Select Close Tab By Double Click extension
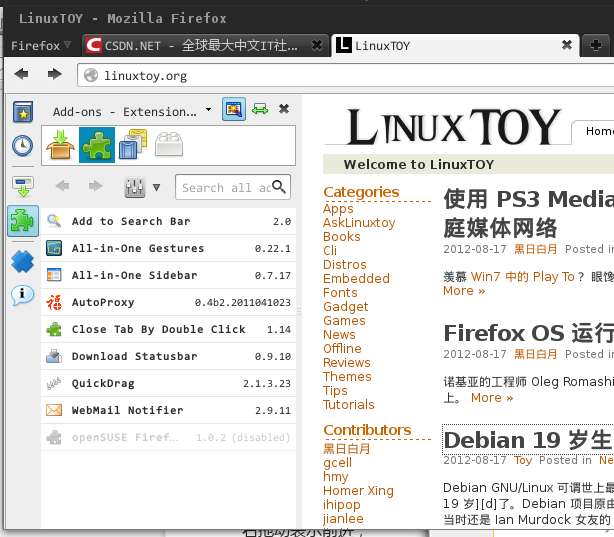 (168, 329)
